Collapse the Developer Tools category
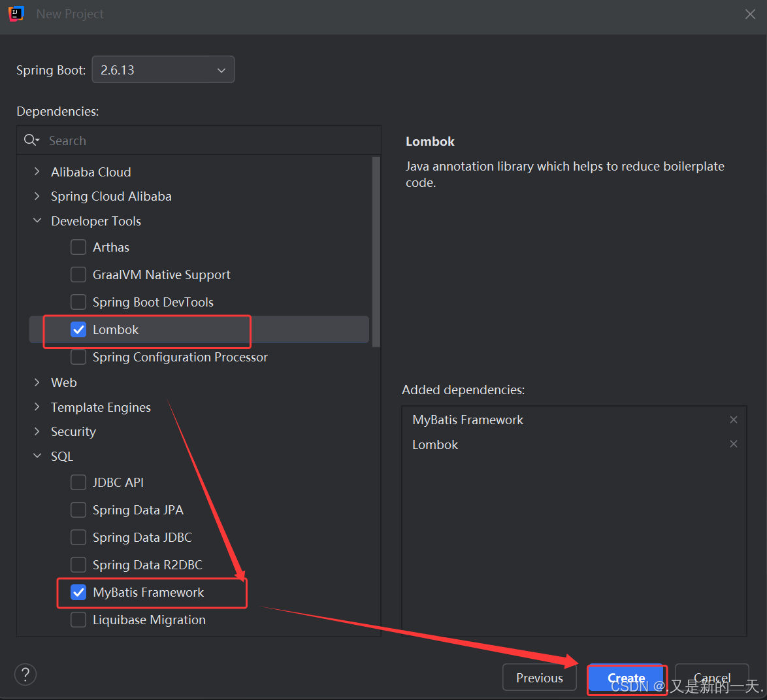 tap(37, 221)
